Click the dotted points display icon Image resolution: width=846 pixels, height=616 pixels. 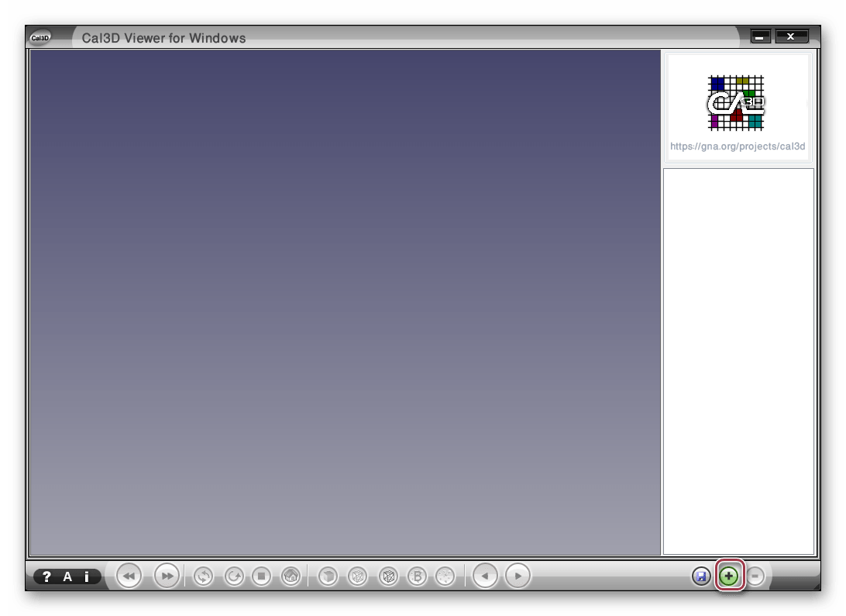pos(445,576)
